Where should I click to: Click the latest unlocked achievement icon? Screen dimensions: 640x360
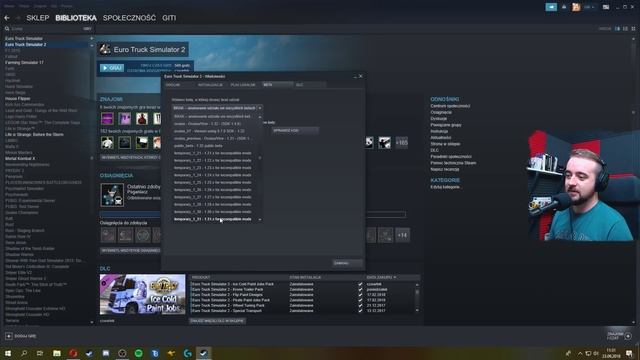(112, 195)
